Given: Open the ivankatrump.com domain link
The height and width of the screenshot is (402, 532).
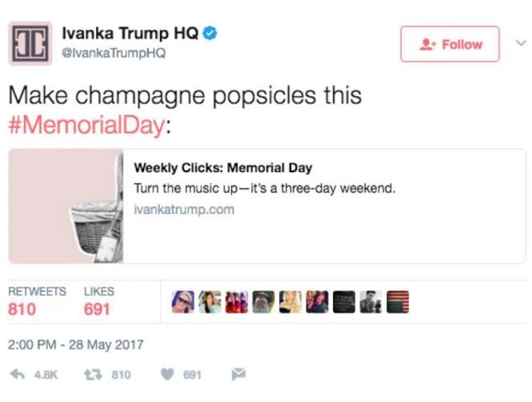Looking at the screenshot, I should pyautogui.click(x=184, y=210).
